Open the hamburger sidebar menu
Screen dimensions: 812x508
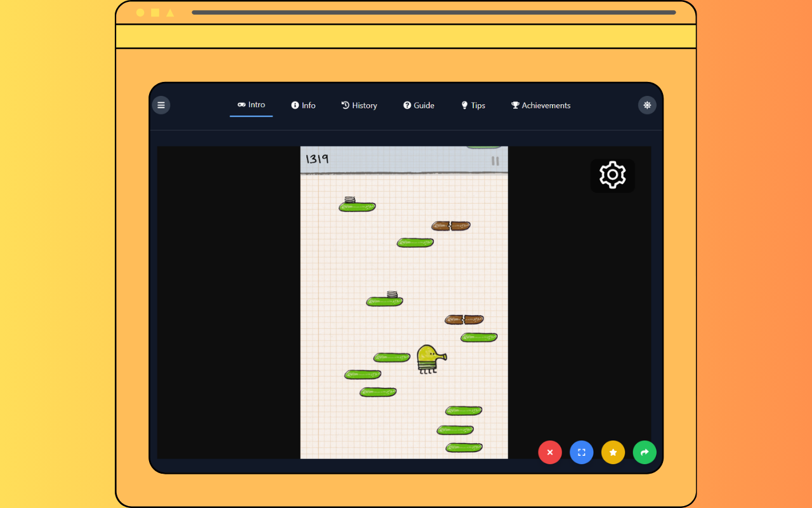(161, 105)
